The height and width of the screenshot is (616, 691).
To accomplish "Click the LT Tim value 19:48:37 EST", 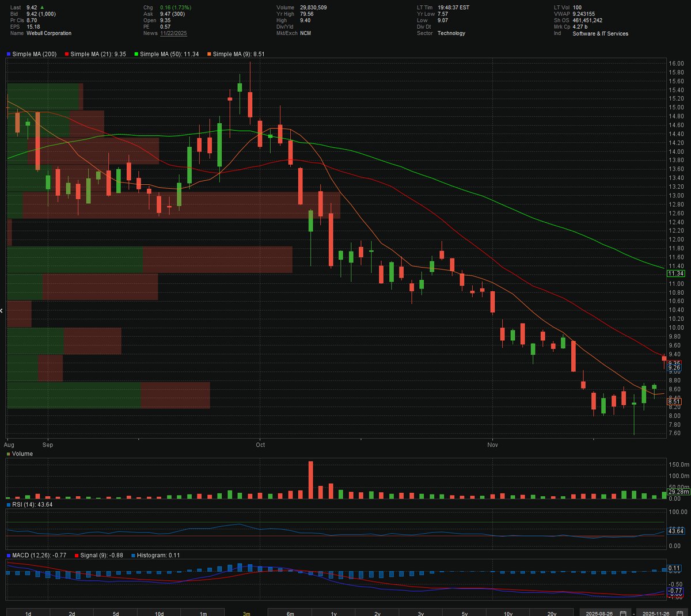I will 453,7.
